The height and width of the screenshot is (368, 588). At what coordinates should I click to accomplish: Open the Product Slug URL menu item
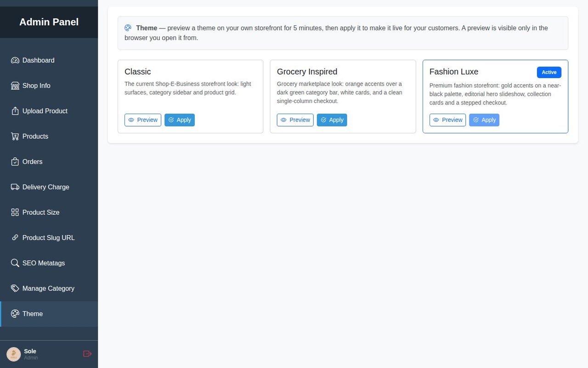click(49, 238)
